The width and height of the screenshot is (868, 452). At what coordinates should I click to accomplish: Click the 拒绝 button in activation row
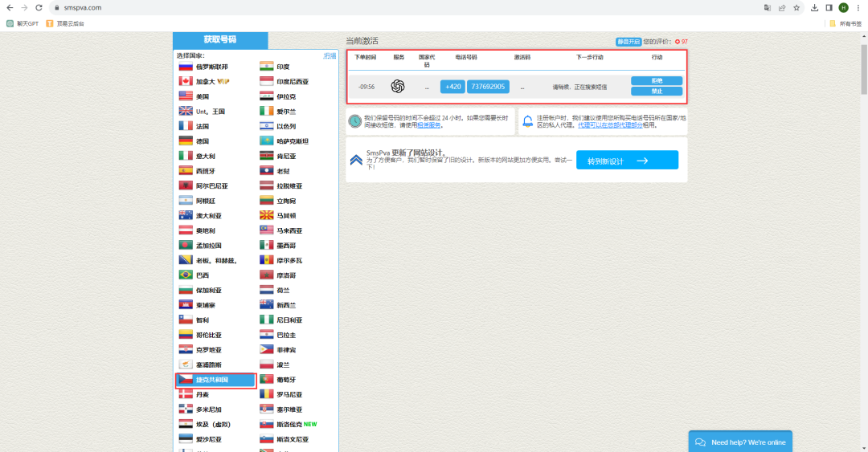click(657, 81)
